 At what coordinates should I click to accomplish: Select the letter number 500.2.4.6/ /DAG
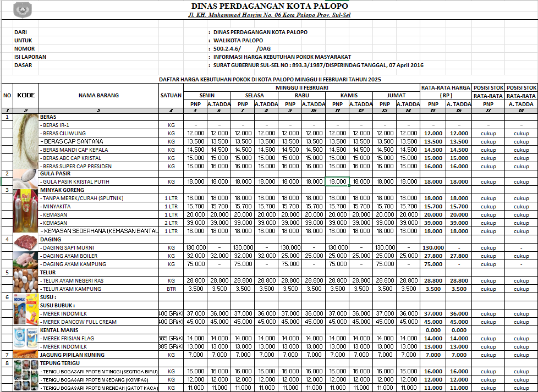pyautogui.click(x=242, y=49)
